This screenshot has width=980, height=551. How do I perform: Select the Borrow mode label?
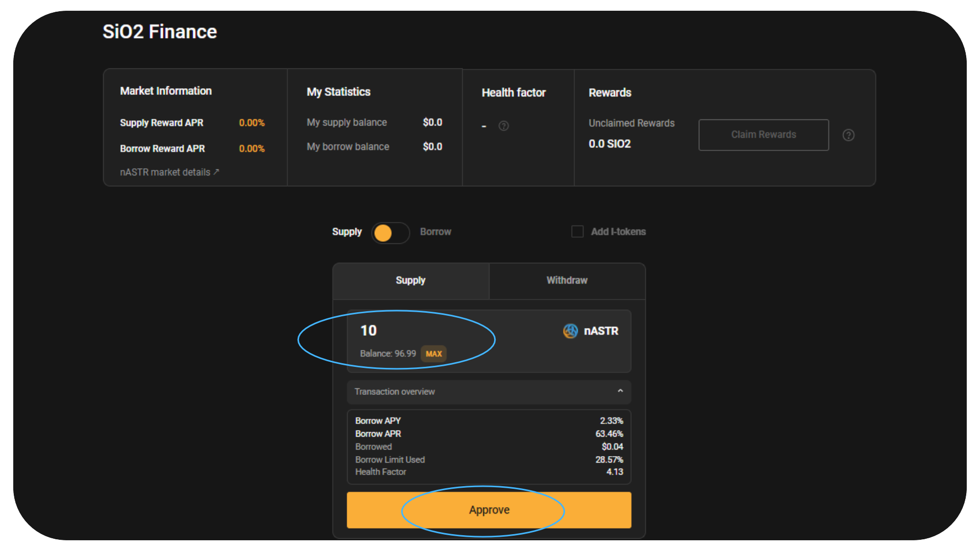point(435,232)
